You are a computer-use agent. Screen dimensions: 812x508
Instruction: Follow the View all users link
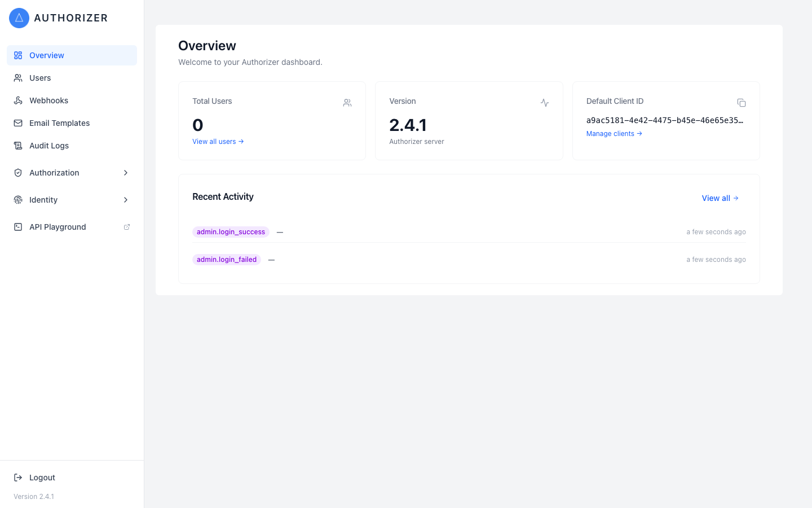pos(218,142)
